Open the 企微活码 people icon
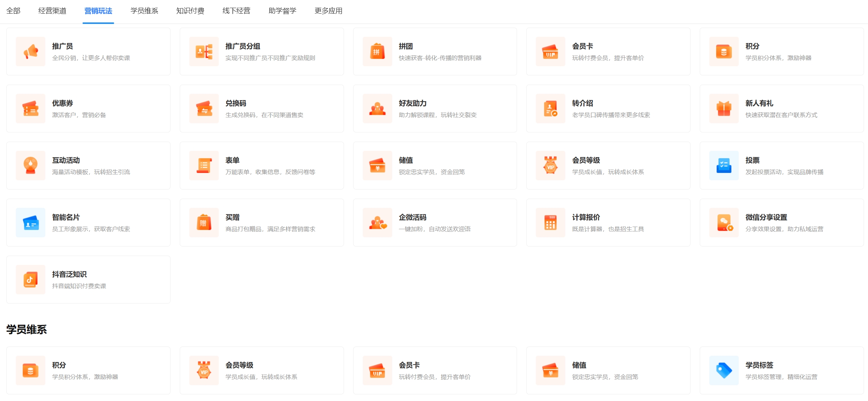Viewport: 868px width, 401px height. coord(377,223)
